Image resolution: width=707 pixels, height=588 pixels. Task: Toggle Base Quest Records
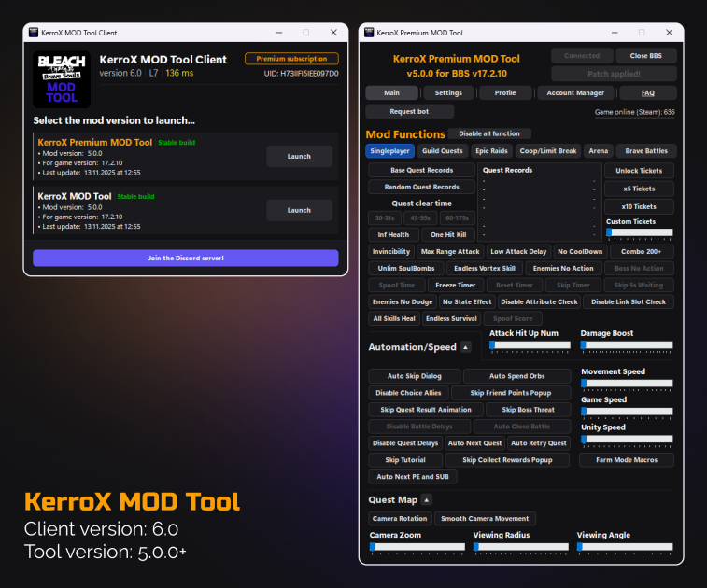421,170
